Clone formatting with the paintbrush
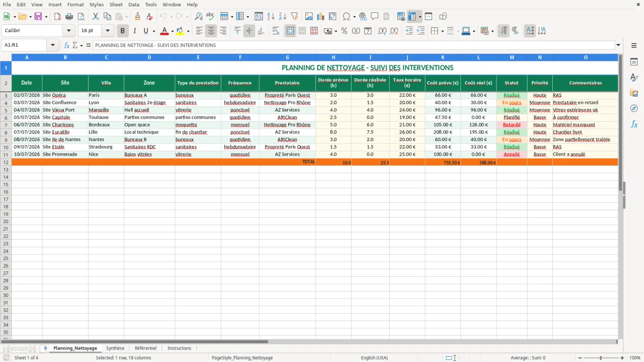The image size is (644, 362). tap(137, 17)
